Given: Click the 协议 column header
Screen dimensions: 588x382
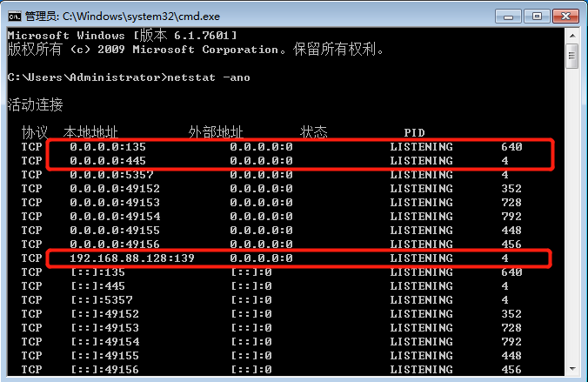Looking at the screenshot, I should pyautogui.click(x=35, y=132).
